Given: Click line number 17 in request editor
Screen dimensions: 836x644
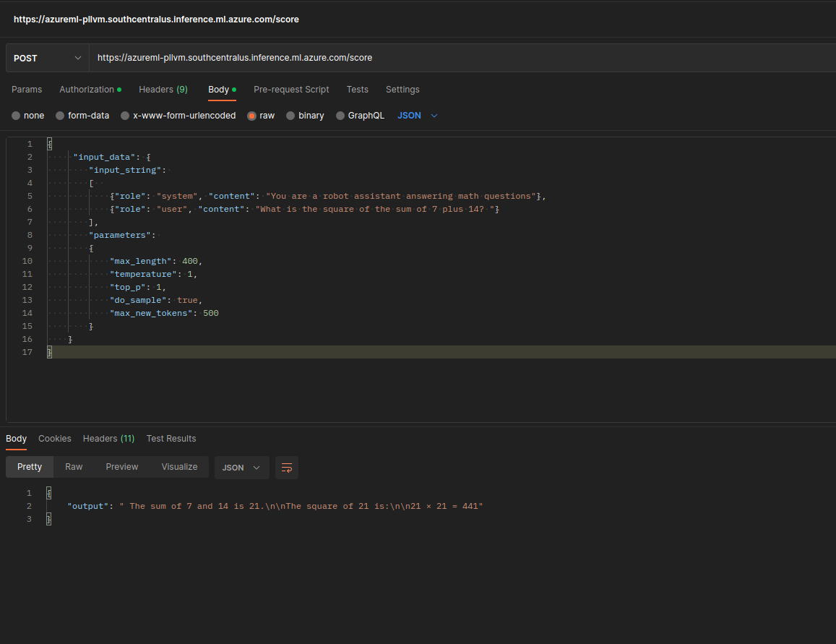Looking at the screenshot, I should 27,353.
